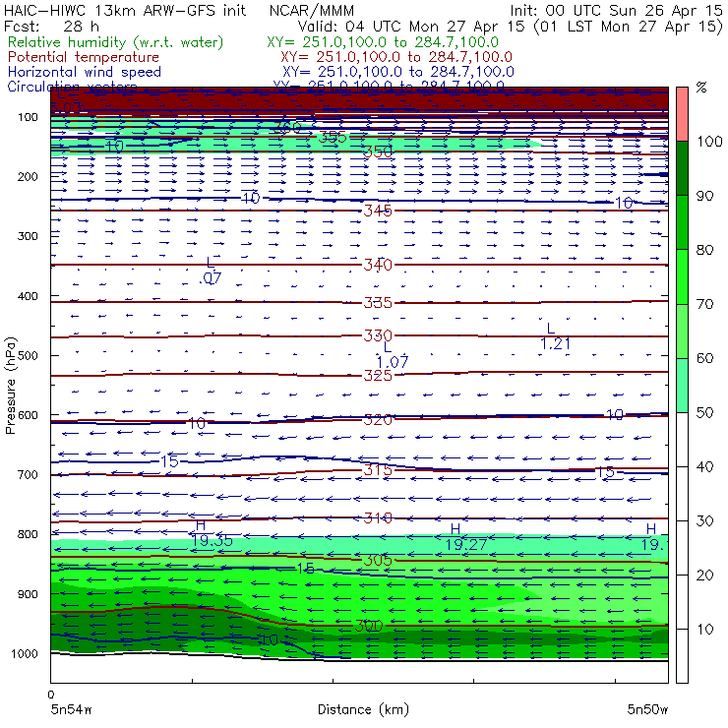Click the '50' color bar scale label

coord(704,413)
